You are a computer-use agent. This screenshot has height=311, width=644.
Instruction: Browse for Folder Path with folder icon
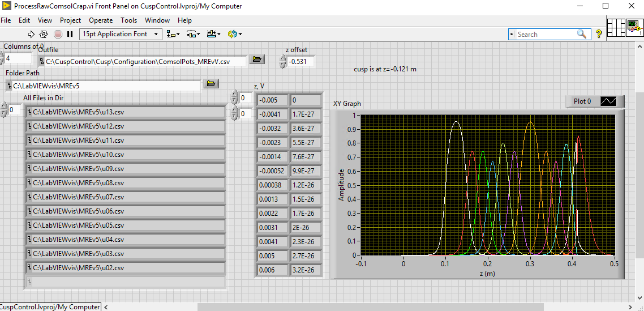click(x=211, y=84)
